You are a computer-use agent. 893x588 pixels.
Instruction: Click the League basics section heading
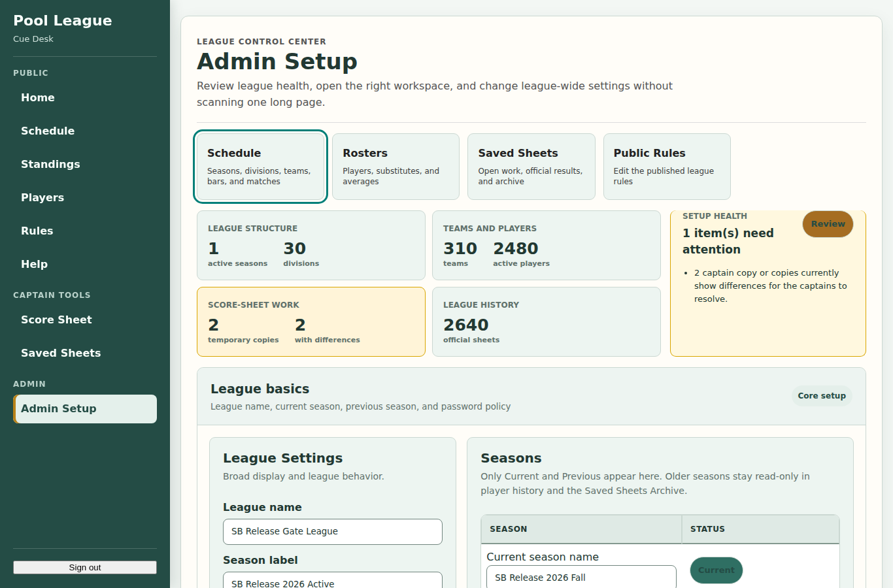pyautogui.click(x=260, y=389)
